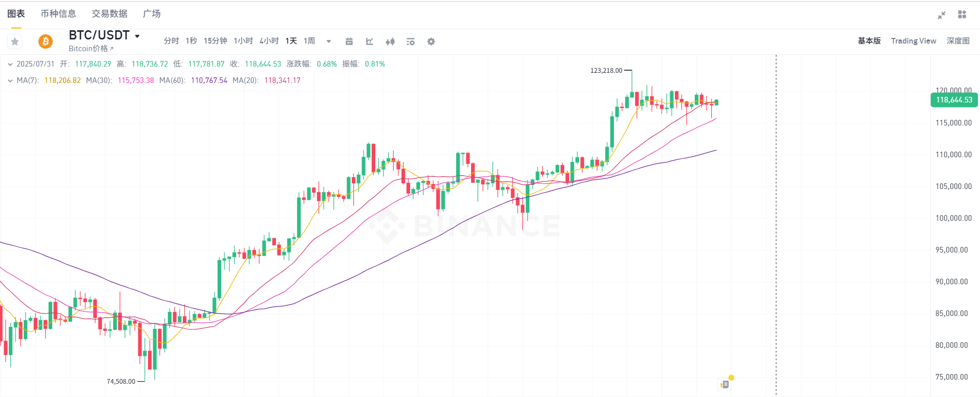Collapse the chart with shrink arrows icon
Screen dimensions: 980x397
point(942,15)
